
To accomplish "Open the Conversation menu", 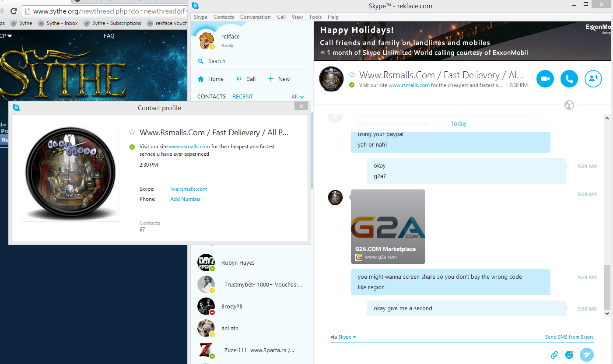I will (x=256, y=17).
